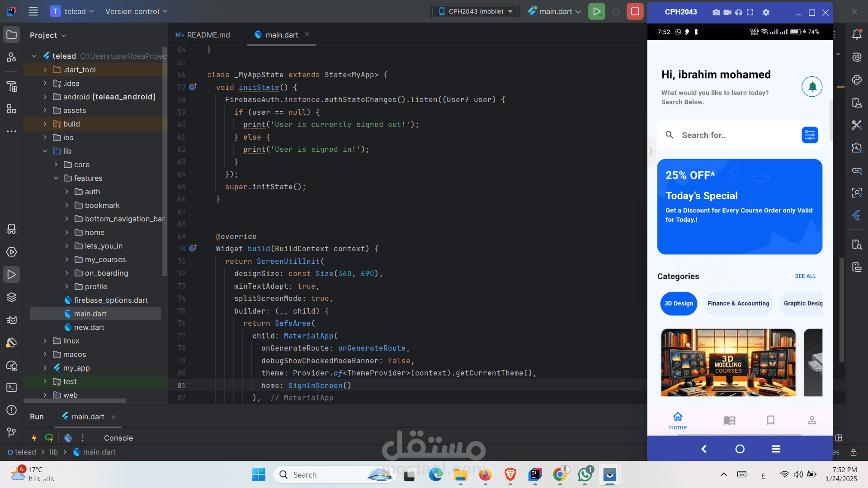Tap the 3D Modeling Courses thumbnail

click(728, 362)
